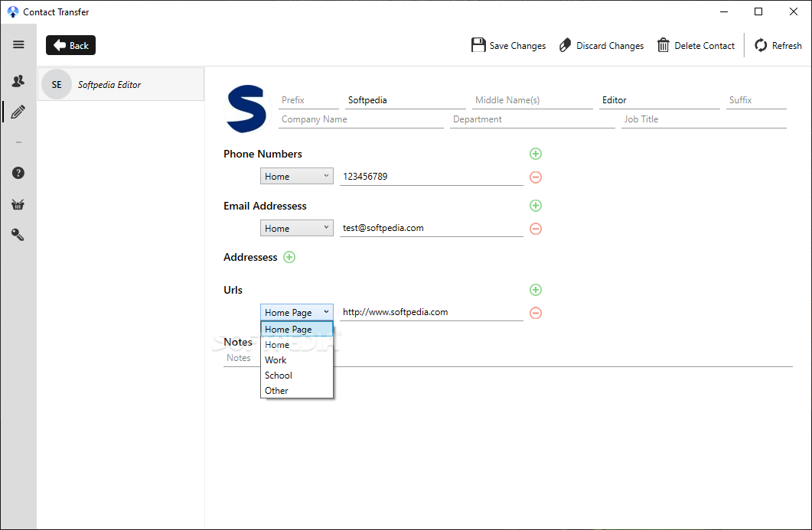Focus the Department field

tap(533, 119)
